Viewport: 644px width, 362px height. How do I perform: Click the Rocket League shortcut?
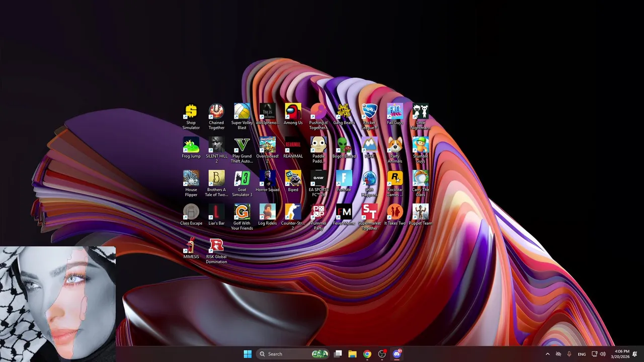(x=369, y=117)
